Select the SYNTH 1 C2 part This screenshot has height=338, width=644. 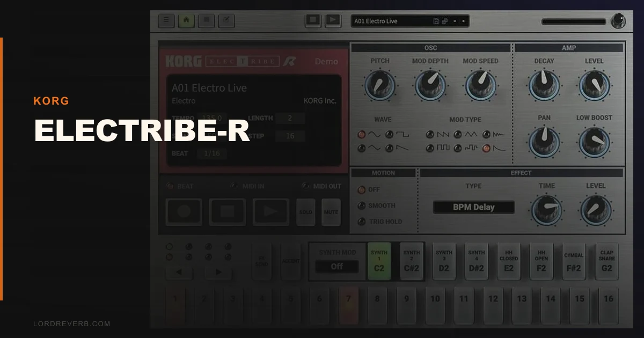point(379,261)
